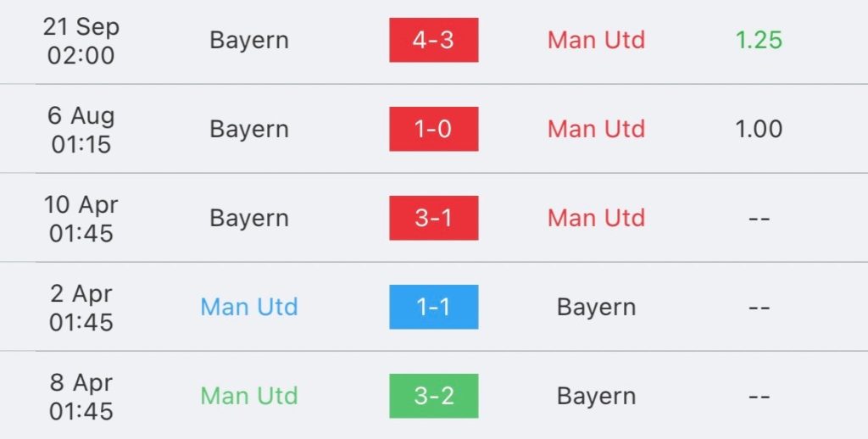Select the 6 Aug 01:15 match date

pyautogui.click(x=80, y=129)
